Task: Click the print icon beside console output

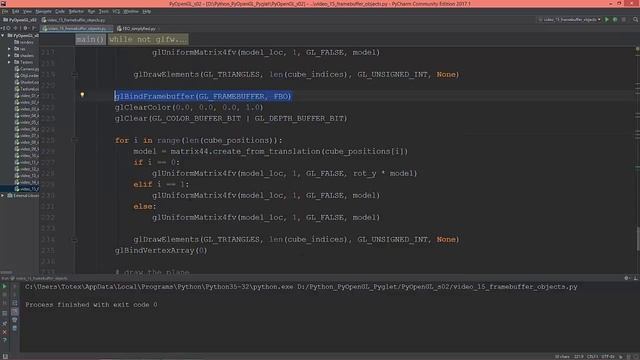Action: pos(14,320)
